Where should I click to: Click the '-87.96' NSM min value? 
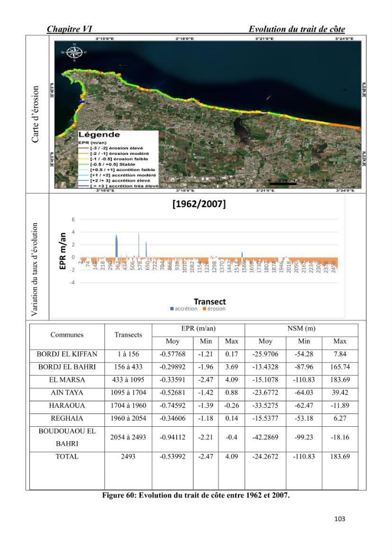(x=304, y=367)
